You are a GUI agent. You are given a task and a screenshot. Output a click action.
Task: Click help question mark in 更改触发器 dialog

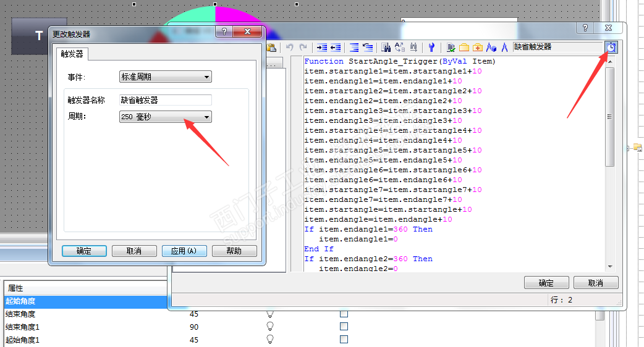[224, 31]
